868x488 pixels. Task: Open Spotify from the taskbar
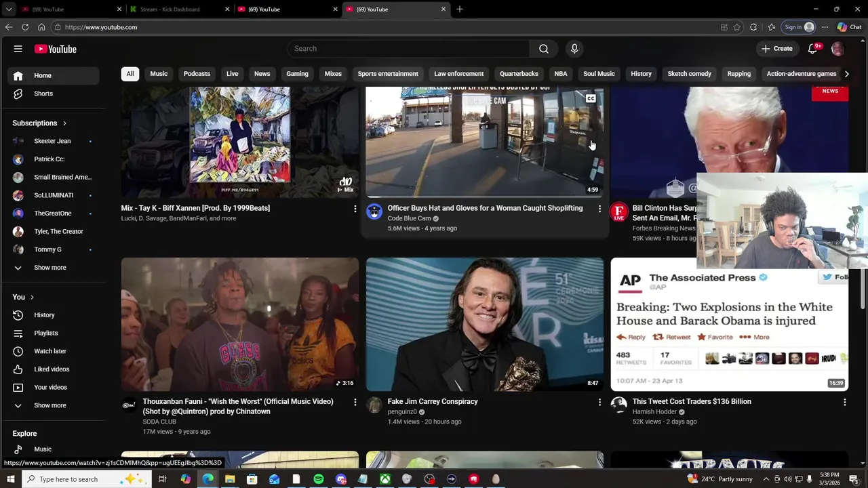[319, 479]
